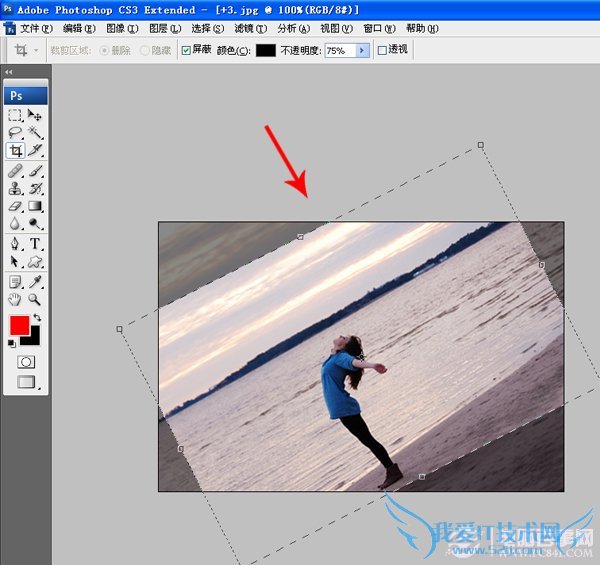The image size is (600, 565).
Task: Click the left crop corner handle
Action: click(x=119, y=329)
